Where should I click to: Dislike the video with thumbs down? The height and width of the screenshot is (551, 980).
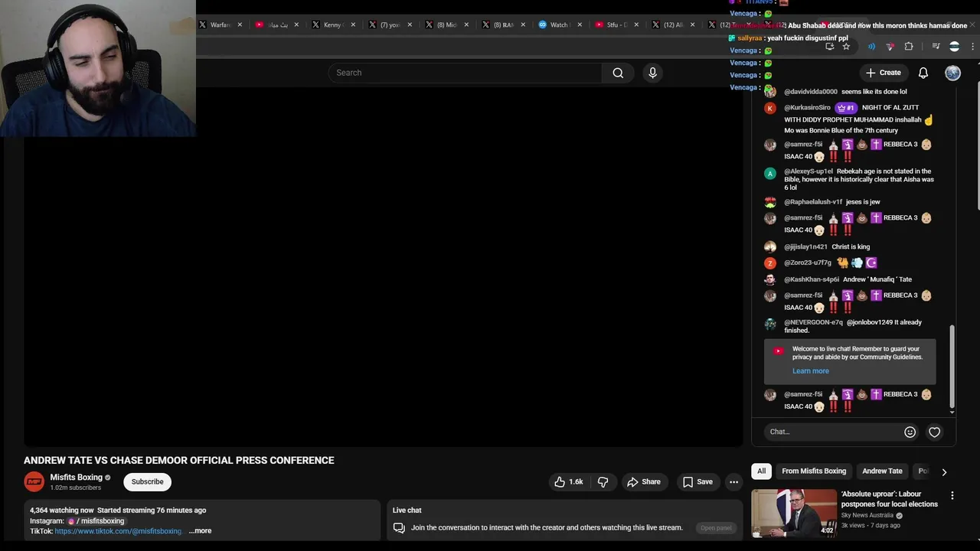coord(603,481)
